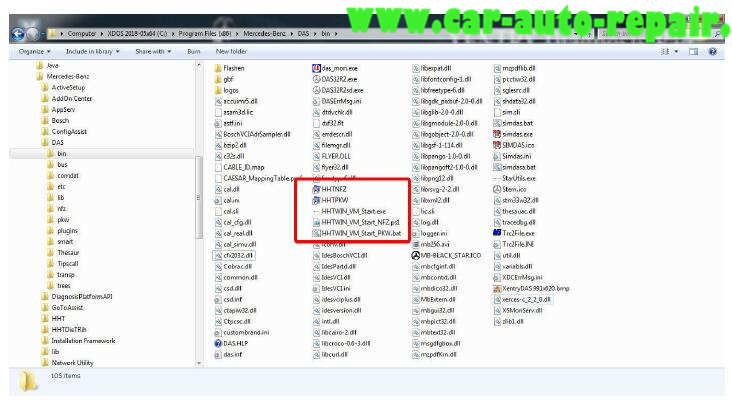Screen dimensions: 732x402
Task: Expand the breadcrumb arrow after bin
Action: pos(336,34)
